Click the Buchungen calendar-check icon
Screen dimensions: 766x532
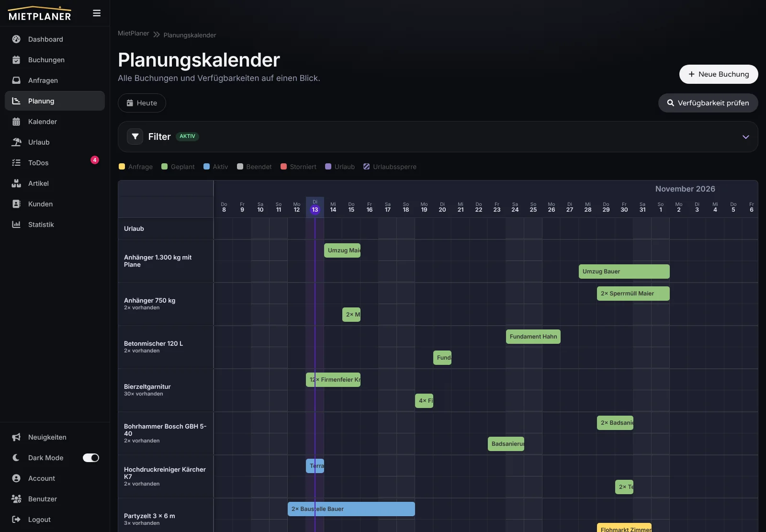pos(16,60)
